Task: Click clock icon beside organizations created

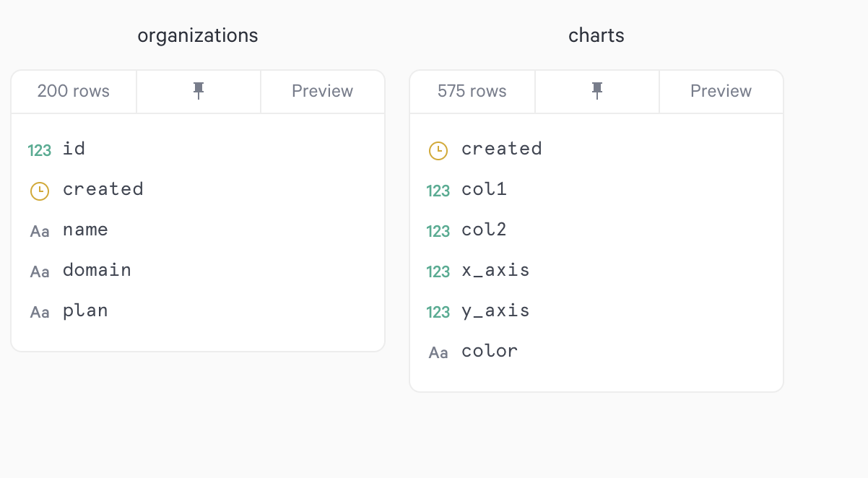Action: point(40,191)
